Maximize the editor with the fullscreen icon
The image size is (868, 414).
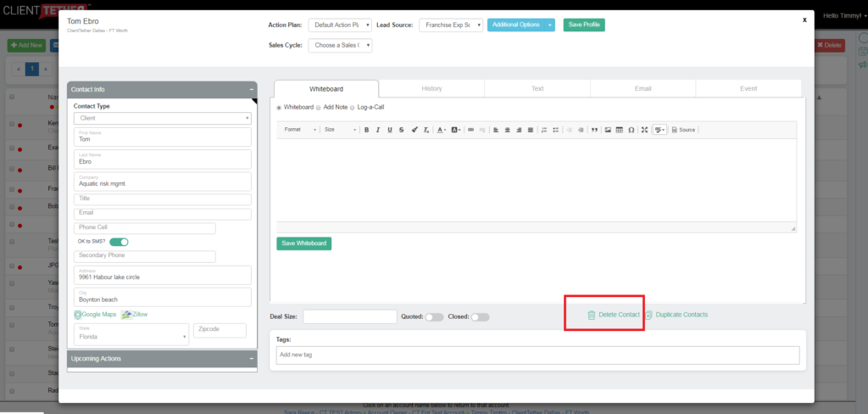coord(644,130)
